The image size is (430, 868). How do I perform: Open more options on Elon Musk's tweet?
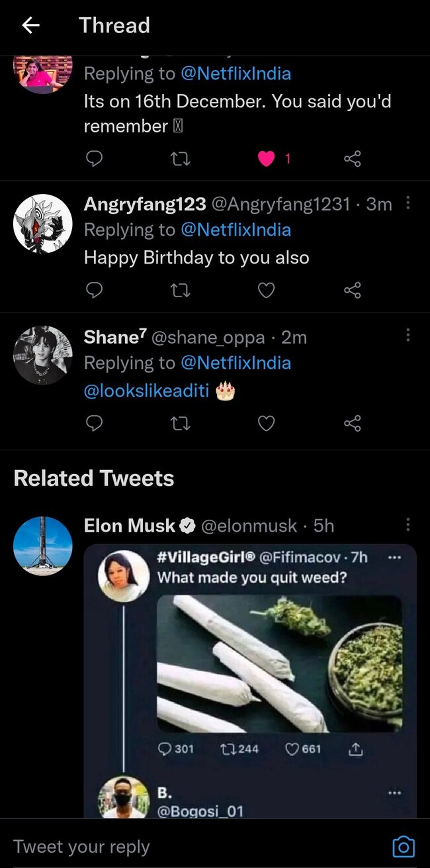point(408,525)
